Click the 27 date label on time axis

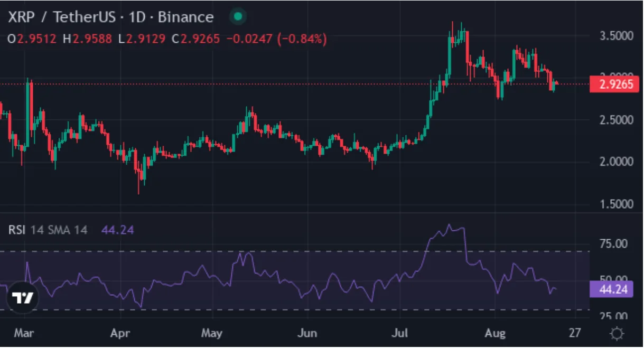click(575, 334)
